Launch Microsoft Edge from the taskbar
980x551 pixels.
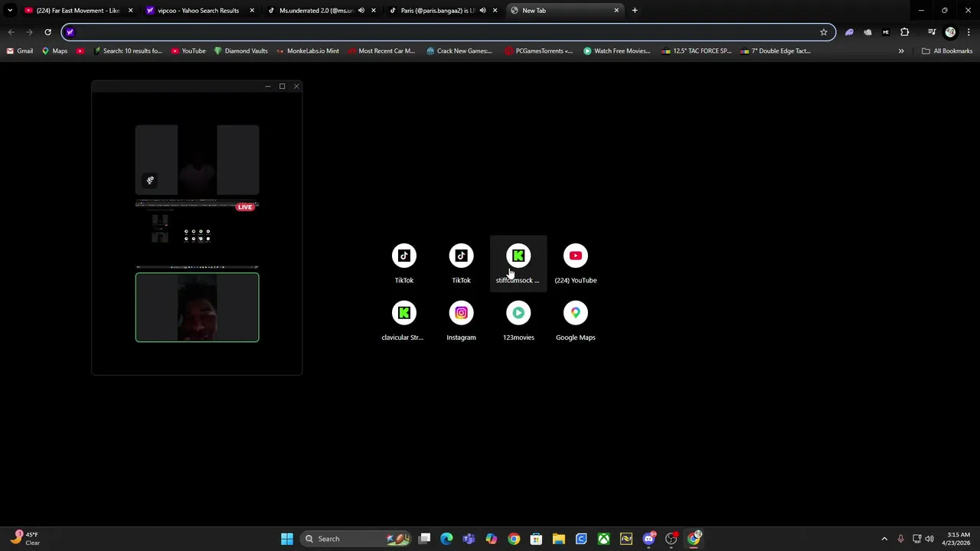(x=447, y=539)
